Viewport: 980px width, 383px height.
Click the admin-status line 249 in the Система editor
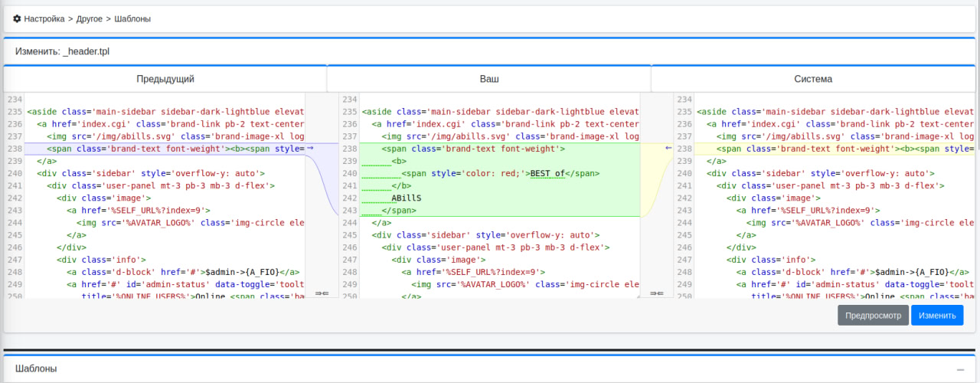(856, 284)
